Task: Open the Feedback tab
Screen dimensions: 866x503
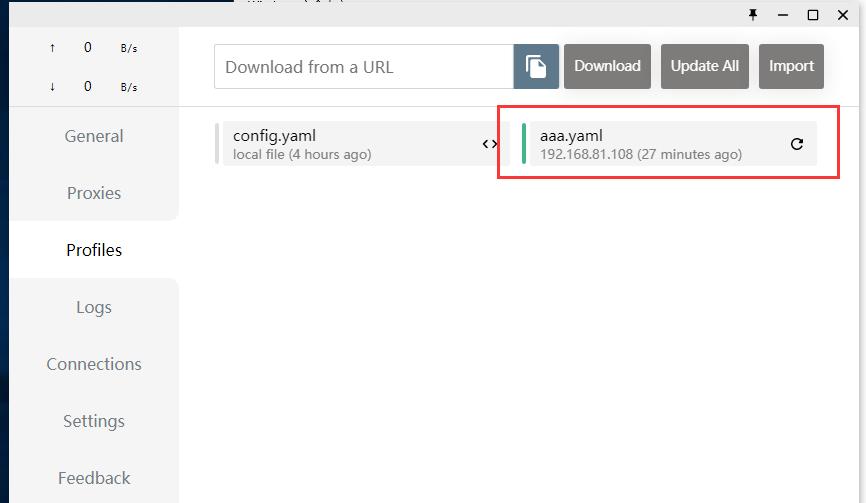Action: click(94, 478)
